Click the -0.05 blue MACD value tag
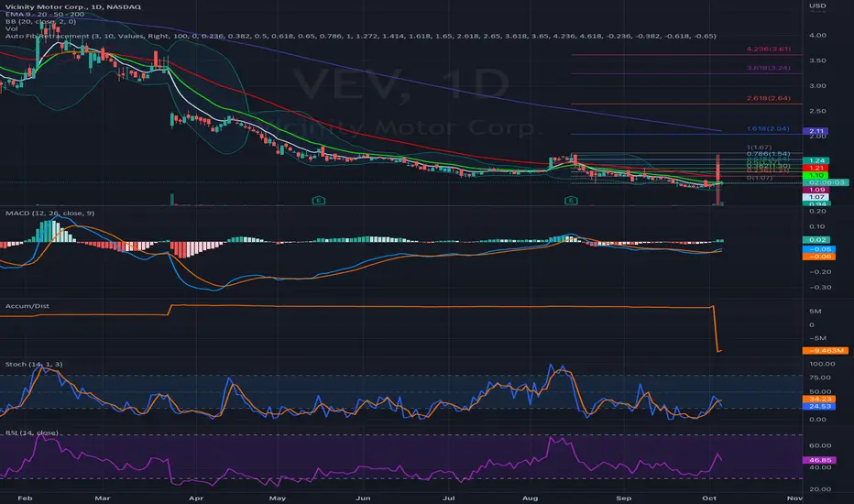The width and height of the screenshot is (854, 504). point(819,249)
